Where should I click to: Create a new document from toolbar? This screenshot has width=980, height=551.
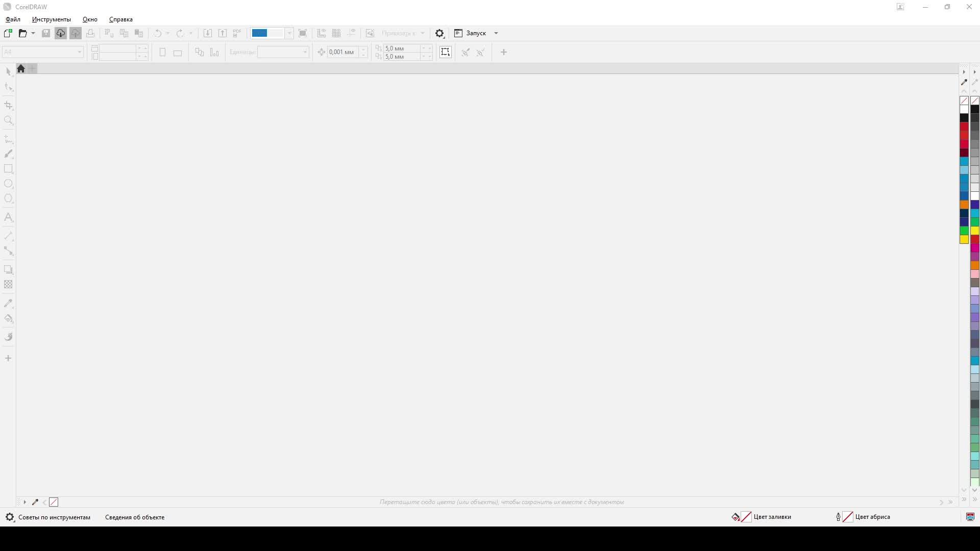tap(8, 33)
